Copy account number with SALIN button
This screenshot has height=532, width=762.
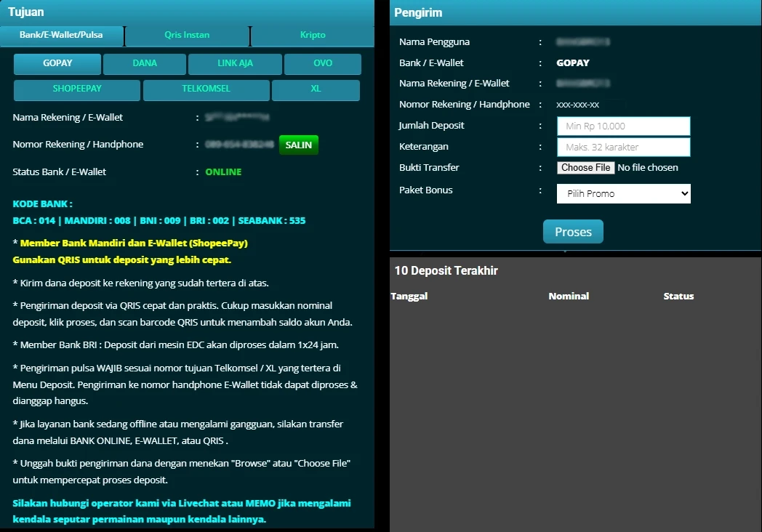pos(298,145)
